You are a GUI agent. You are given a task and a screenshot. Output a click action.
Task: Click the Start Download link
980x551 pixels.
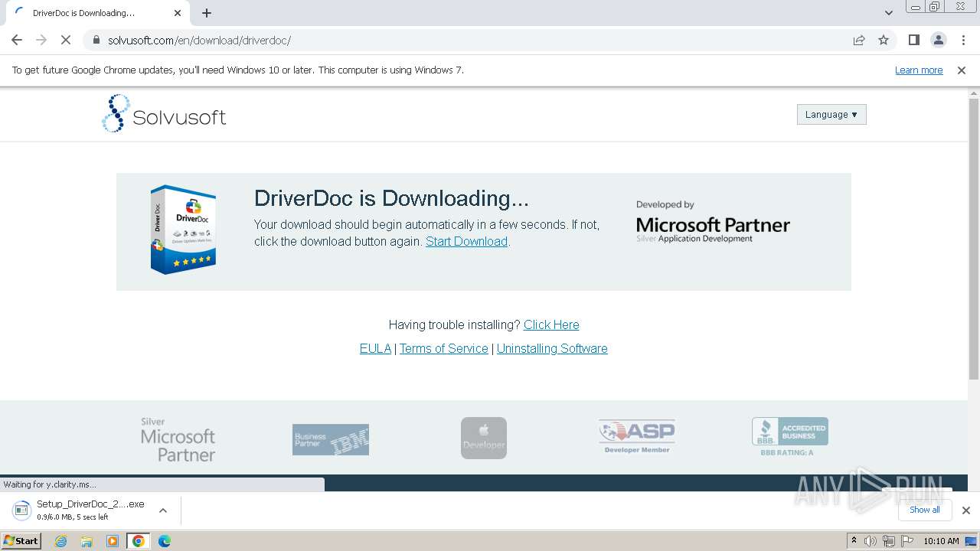pyautogui.click(x=466, y=241)
